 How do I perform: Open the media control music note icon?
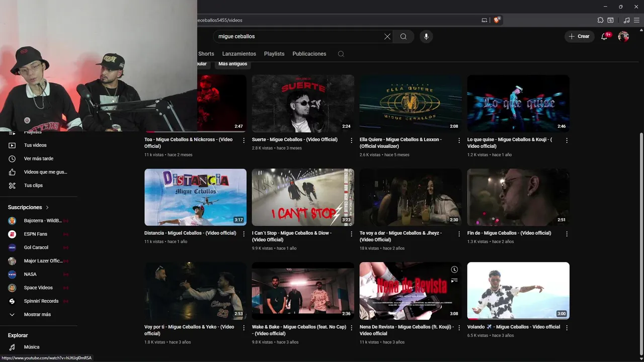click(x=626, y=20)
